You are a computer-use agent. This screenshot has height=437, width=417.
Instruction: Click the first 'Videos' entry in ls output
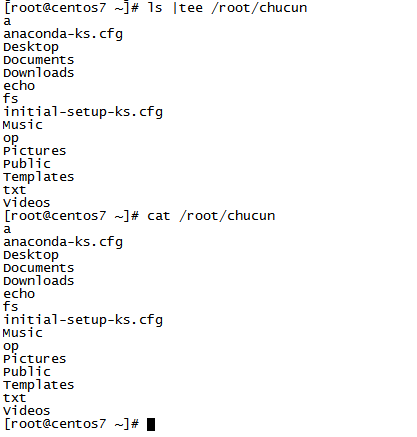coord(27,203)
